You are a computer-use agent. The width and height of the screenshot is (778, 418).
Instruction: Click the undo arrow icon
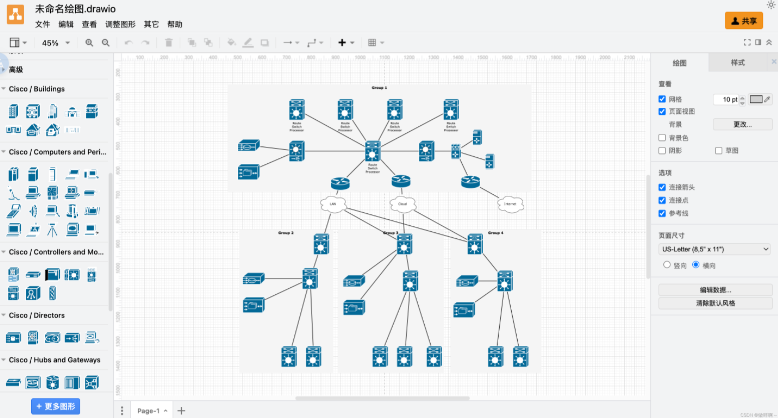tap(128, 43)
